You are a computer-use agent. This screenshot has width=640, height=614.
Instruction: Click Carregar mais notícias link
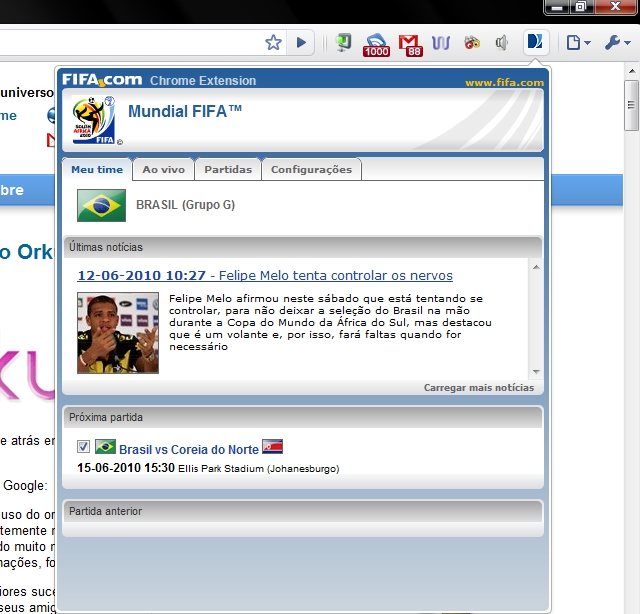[478, 388]
